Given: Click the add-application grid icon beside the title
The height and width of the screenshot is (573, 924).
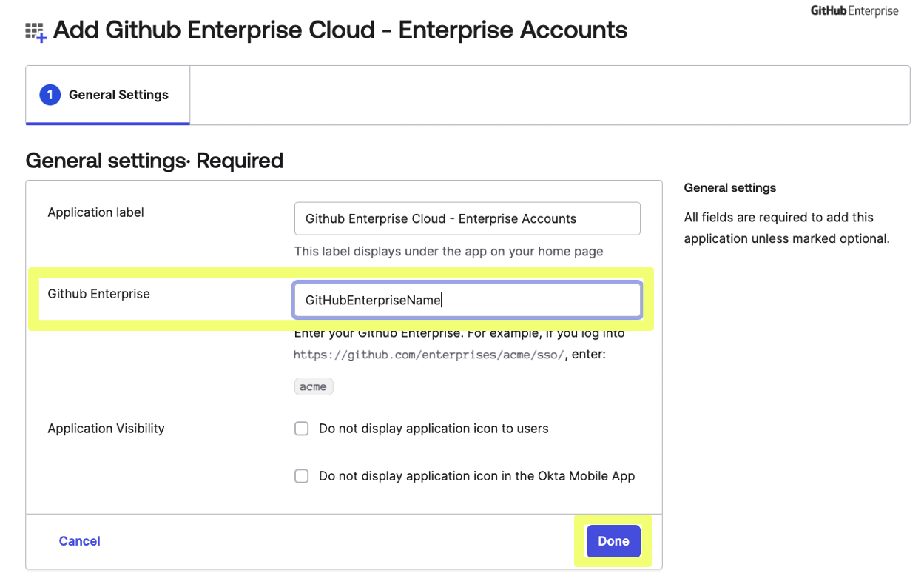Looking at the screenshot, I should tap(36, 32).
